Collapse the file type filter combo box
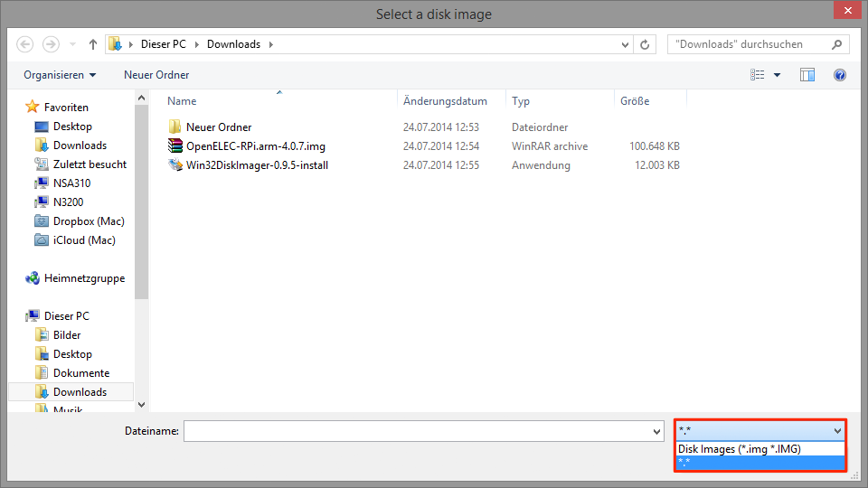The image size is (868, 488). tap(760, 430)
